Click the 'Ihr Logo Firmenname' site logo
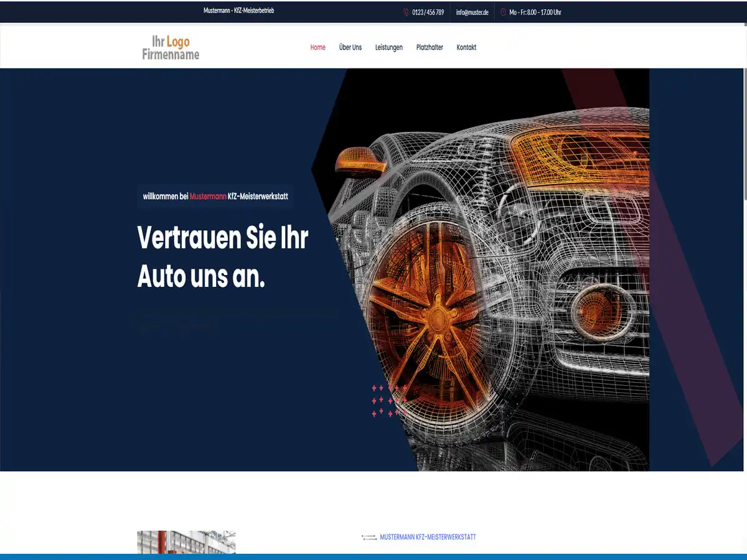The height and width of the screenshot is (560, 747). pyautogui.click(x=170, y=45)
